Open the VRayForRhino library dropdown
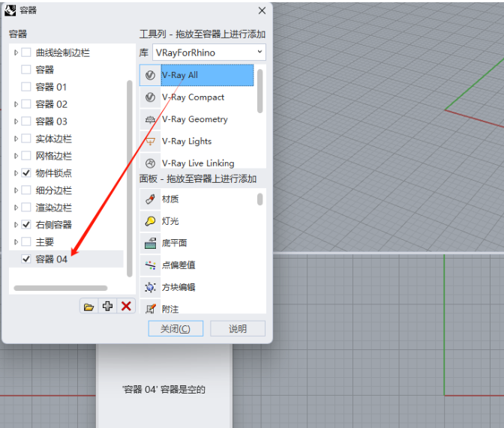 [x=208, y=52]
